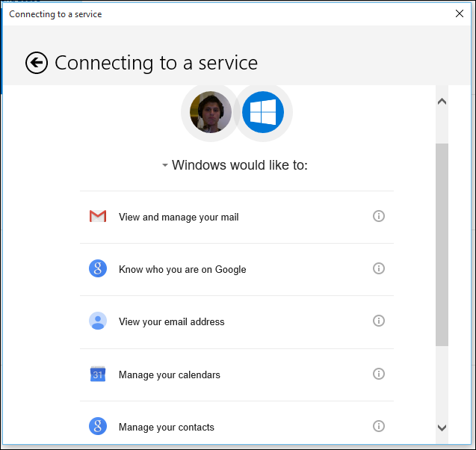
Task: Click 'Manage your contacts' permission text
Action: [x=166, y=427]
